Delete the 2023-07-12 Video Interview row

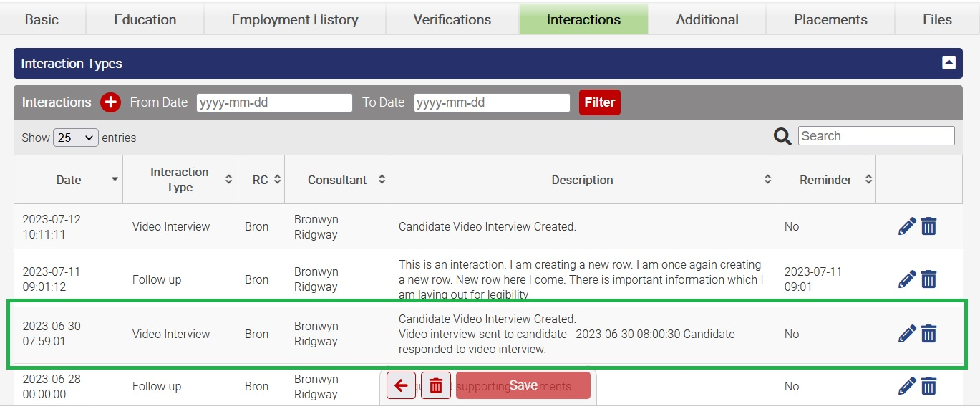pyautogui.click(x=928, y=226)
